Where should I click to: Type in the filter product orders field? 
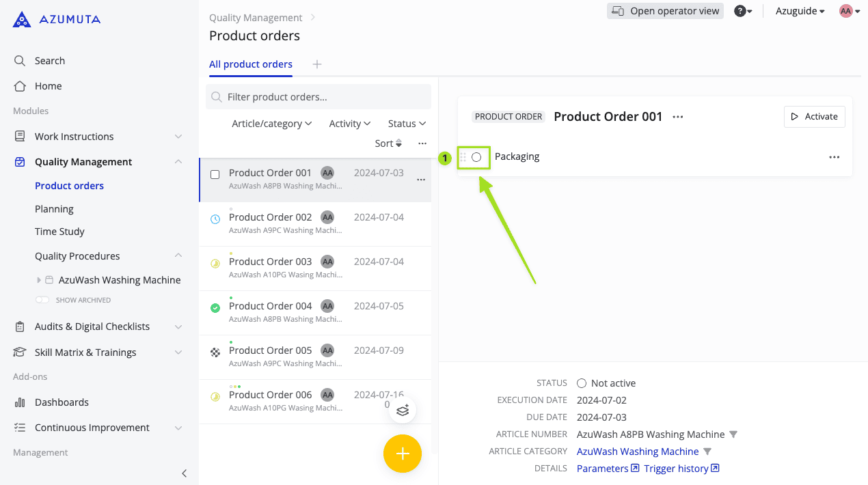point(318,96)
